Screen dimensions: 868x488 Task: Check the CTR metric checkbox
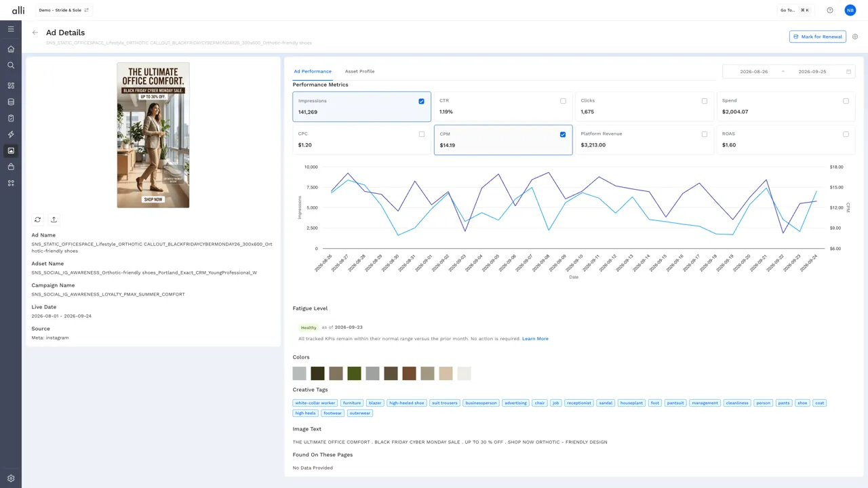coord(563,101)
